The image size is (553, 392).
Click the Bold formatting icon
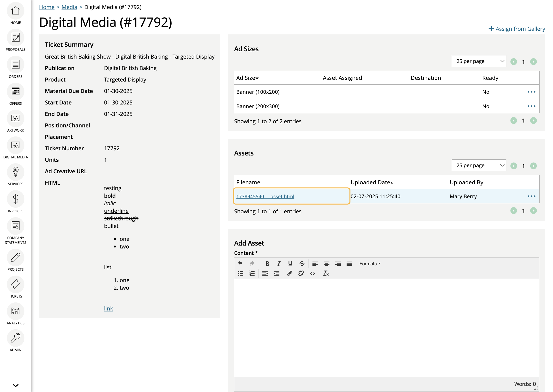coord(267,264)
